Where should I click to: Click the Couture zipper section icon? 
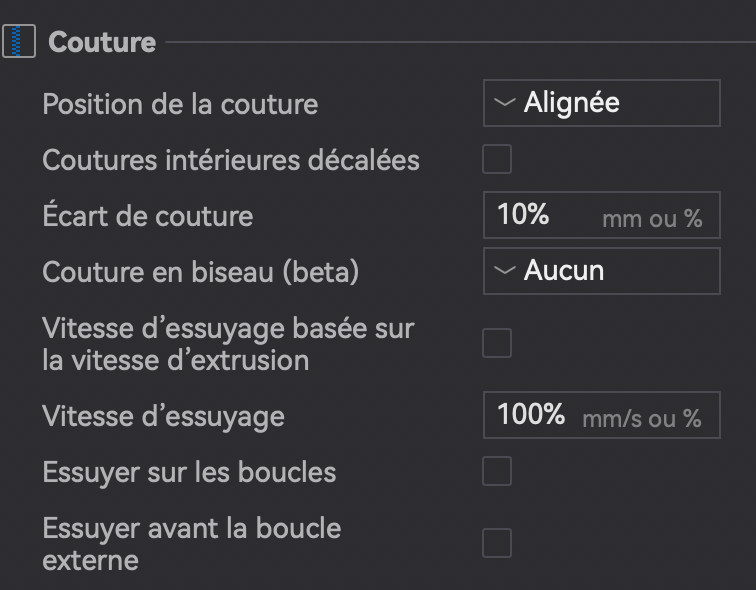tap(19, 41)
